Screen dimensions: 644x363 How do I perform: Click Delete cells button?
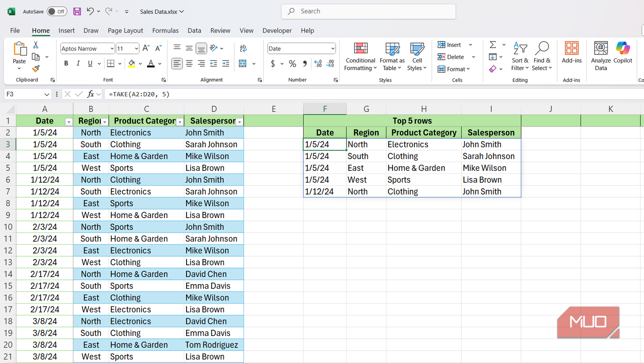tap(451, 57)
